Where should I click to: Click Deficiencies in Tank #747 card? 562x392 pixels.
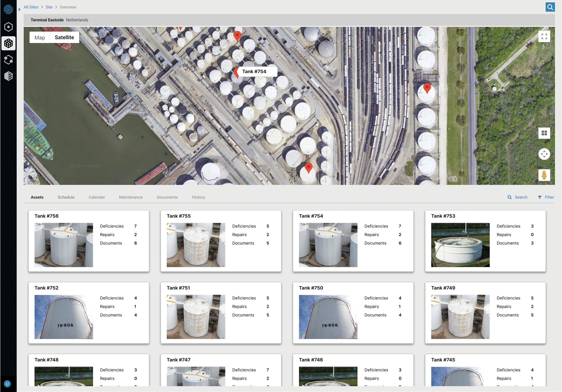click(x=244, y=370)
